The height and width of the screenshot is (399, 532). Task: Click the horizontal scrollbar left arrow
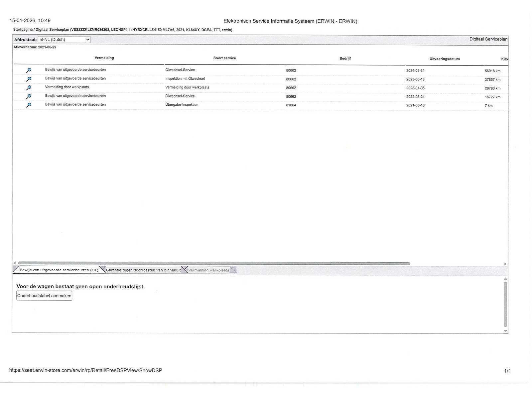(15, 263)
